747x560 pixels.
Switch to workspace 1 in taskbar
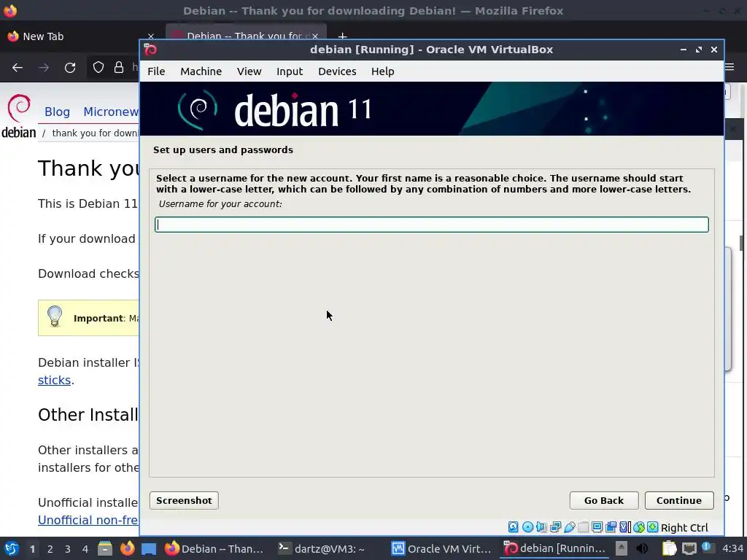click(32, 549)
